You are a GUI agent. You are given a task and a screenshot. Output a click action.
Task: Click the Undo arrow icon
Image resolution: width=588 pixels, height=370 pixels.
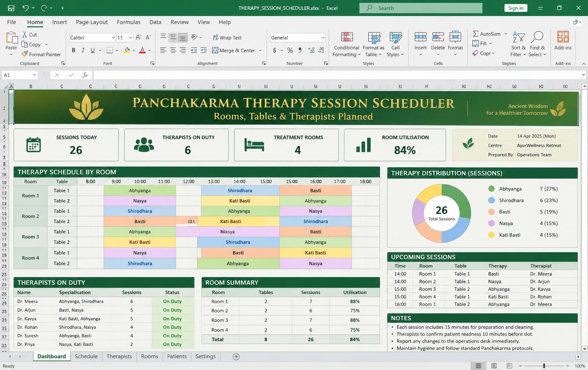(x=25, y=8)
